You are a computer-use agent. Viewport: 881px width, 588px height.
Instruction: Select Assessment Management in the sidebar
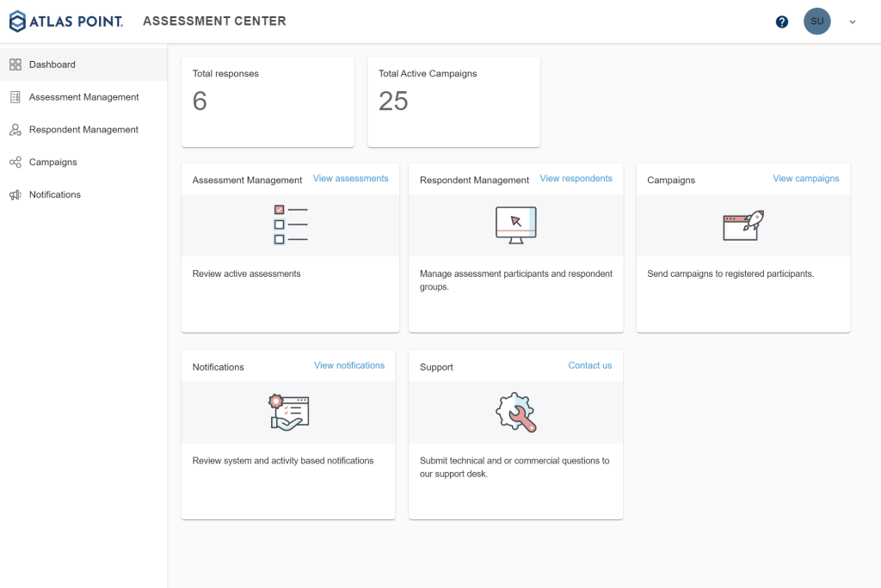(83, 97)
